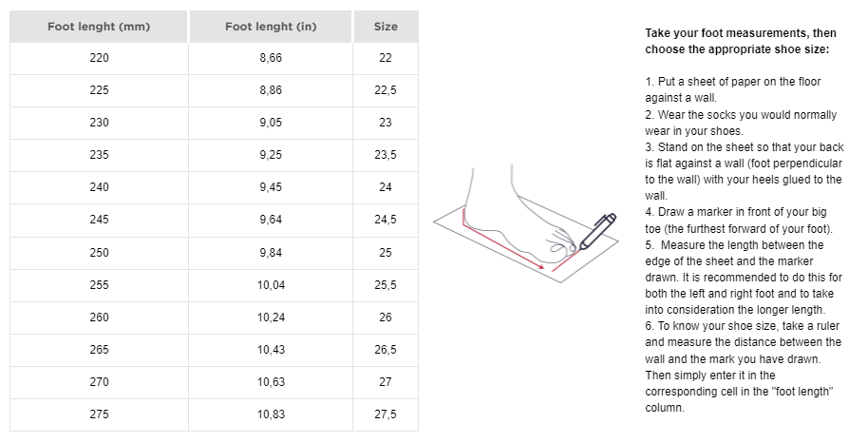Click the "Foot lenght (mm)" column header
Image resolution: width=868 pixels, height=443 pixels.
pos(99,27)
